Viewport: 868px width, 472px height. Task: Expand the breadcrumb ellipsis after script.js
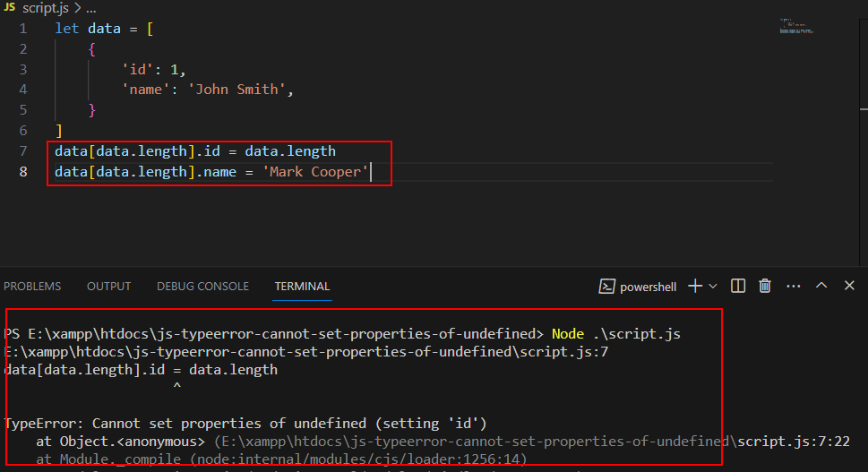click(91, 9)
